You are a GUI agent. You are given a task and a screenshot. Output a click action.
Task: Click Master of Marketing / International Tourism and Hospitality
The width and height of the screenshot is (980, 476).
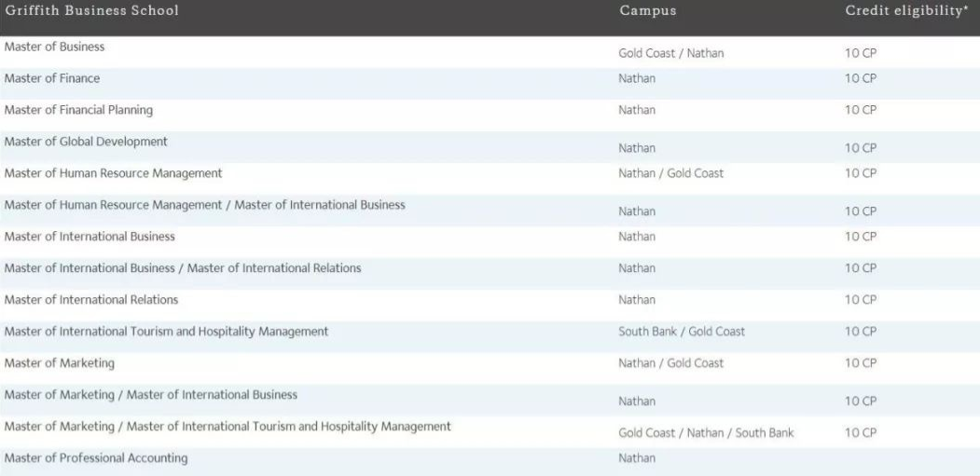tap(228, 427)
